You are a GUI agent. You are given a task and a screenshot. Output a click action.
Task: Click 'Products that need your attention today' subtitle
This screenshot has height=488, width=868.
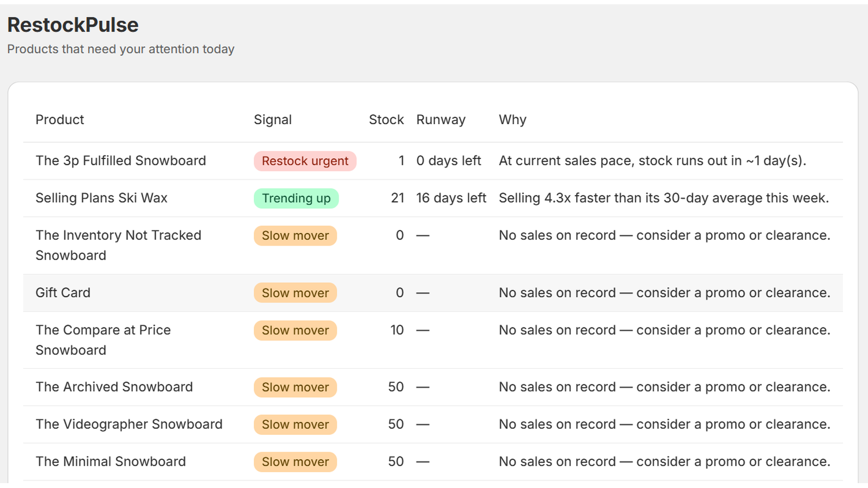pos(120,49)
